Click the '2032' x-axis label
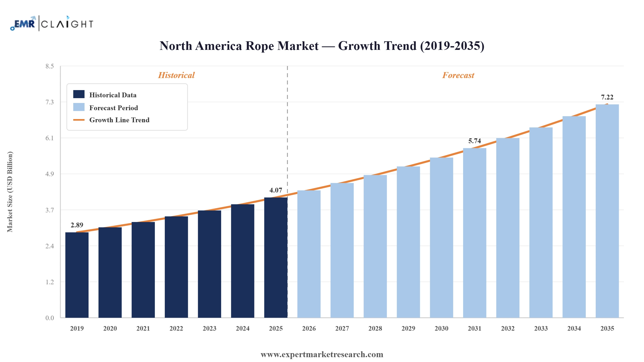Image resolution: width=644 pixels, height=362 pixels. 508,328
